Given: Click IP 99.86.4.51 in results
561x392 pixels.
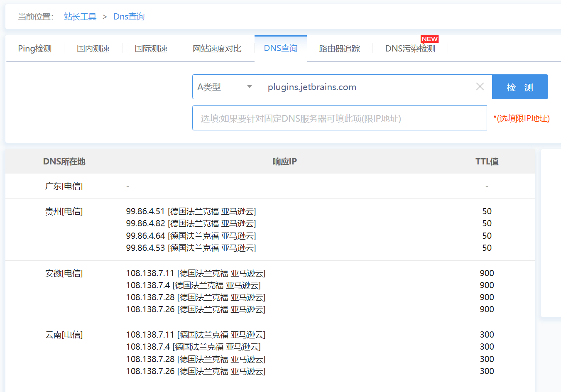Looking at the screenshot, I should click(145, 211).
